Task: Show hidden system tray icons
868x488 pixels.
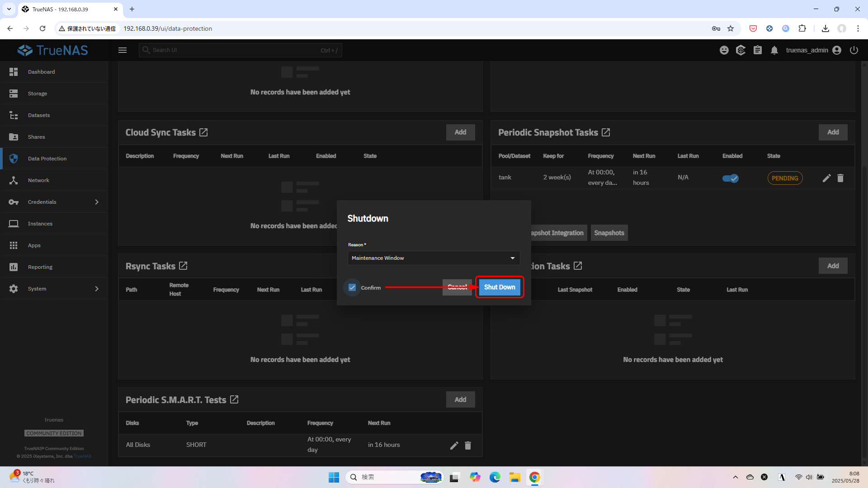Action: point(736,477)
